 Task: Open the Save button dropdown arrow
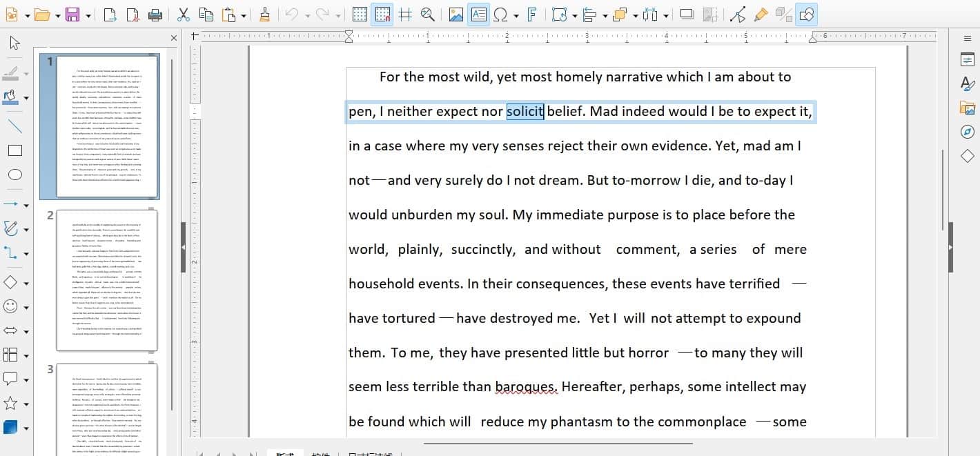click(87, 14)
